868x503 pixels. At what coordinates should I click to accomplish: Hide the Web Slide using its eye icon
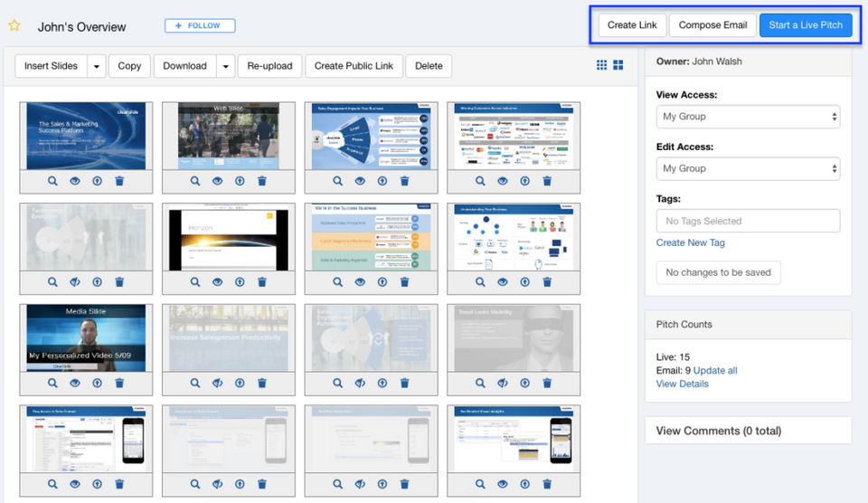pos(218,181)
